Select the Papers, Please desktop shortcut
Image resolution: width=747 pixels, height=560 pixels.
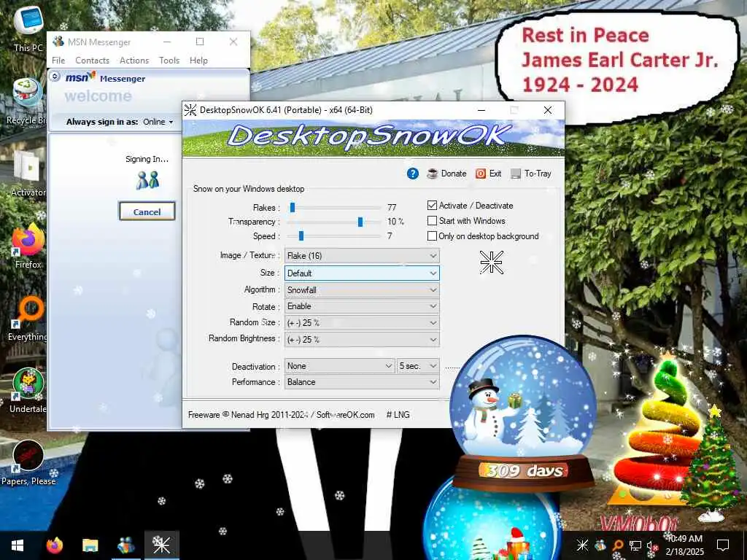click(x=28, y=463)
